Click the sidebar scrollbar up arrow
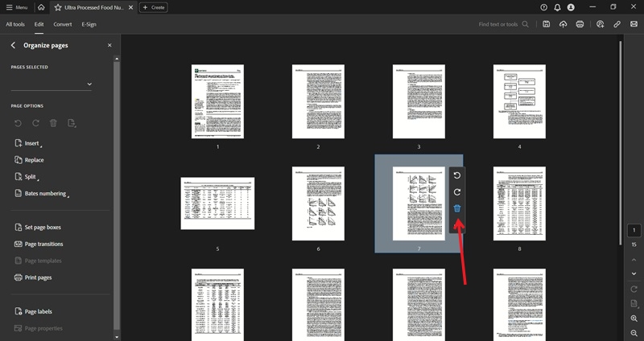The image size is (644, 341). 117,59
